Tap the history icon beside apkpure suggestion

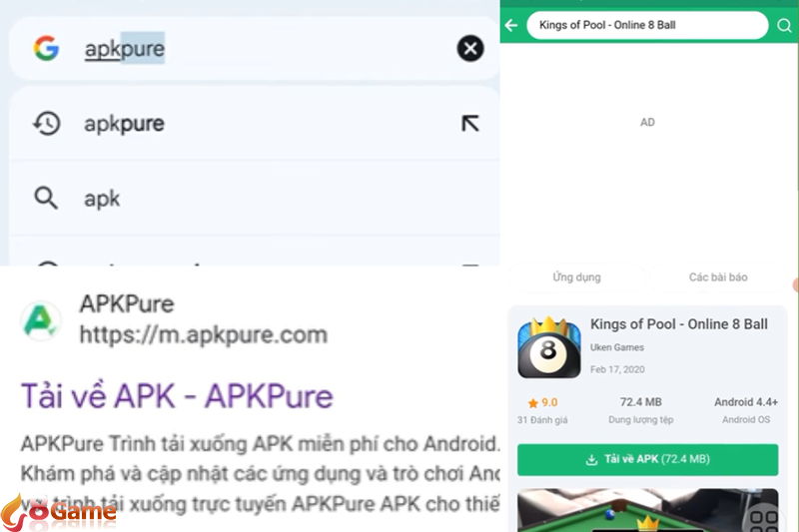click(x=46, y=124)
